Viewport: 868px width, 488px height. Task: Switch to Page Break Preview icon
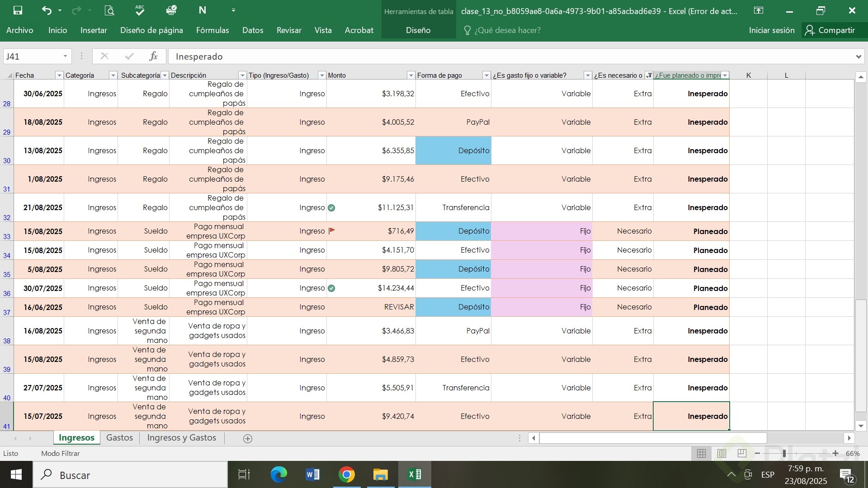[742, 453]
